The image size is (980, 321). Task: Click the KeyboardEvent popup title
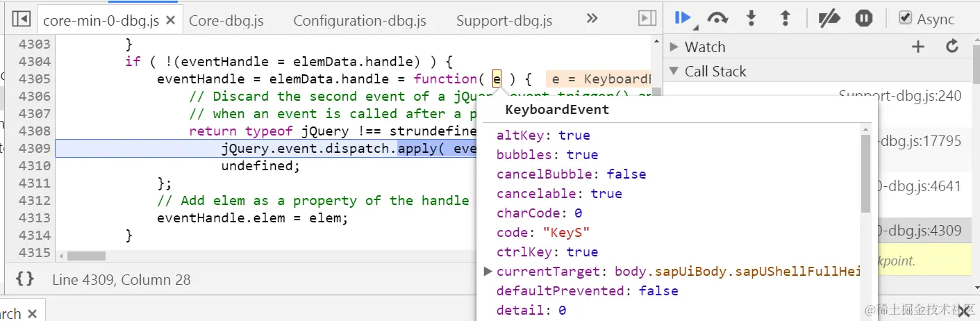coord(557,109)
